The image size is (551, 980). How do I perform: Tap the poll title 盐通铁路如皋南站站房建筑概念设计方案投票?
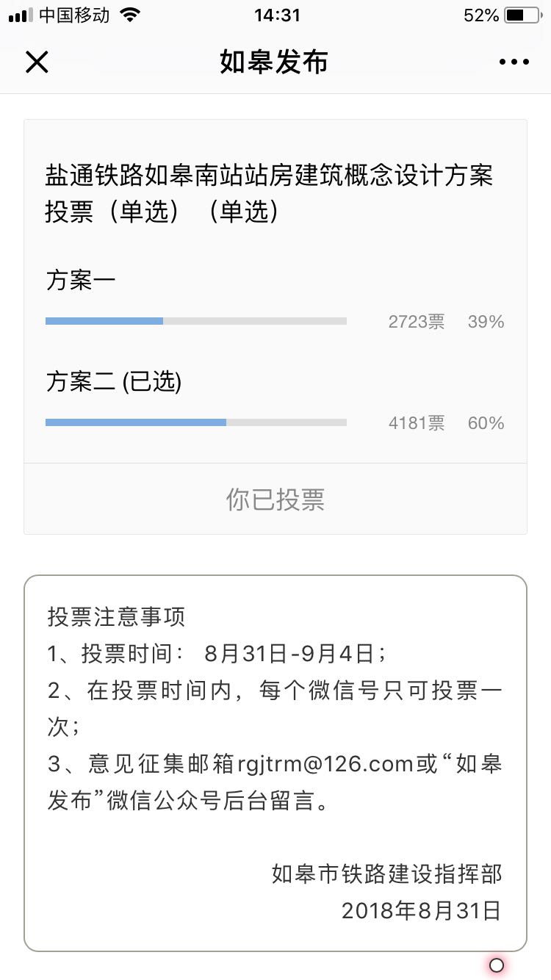(269, 194)
